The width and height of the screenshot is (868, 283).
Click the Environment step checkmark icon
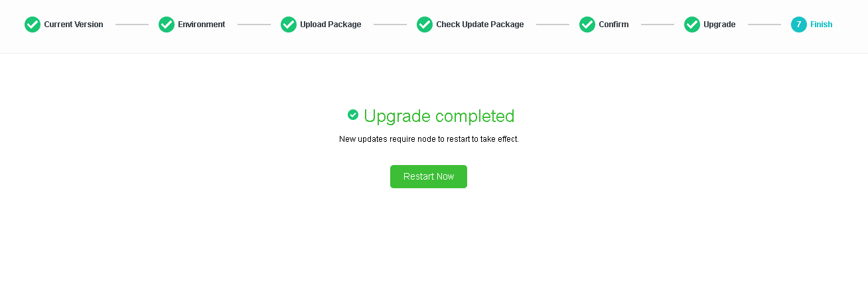point(167,25)
